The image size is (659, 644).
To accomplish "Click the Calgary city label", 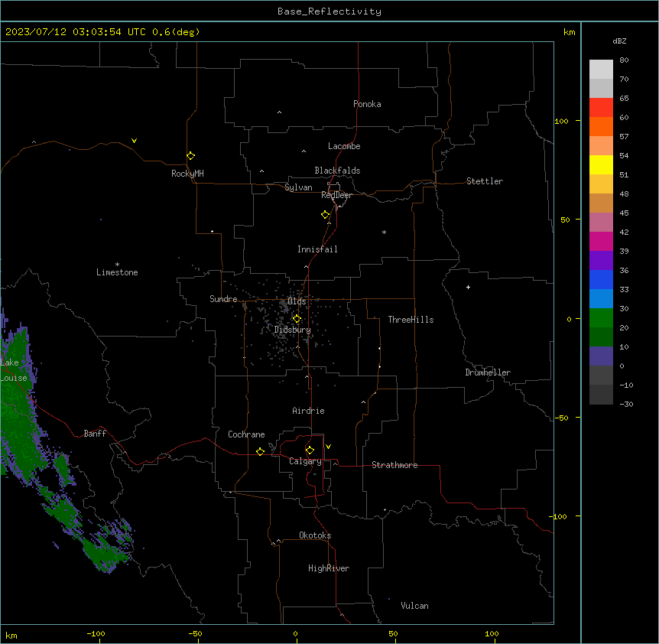I will pyautogui.click(x=305, y=461).
